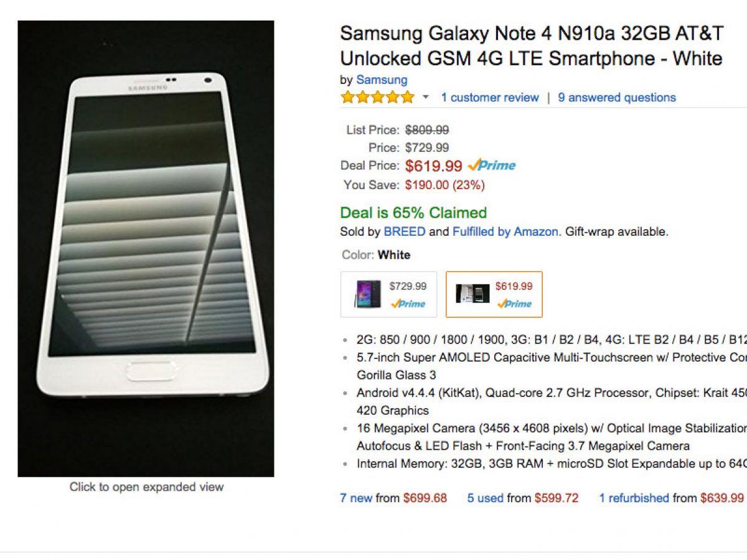Open the 1 refurbished offer link
This screenshot has height=560, width=747.
point(634,498)
